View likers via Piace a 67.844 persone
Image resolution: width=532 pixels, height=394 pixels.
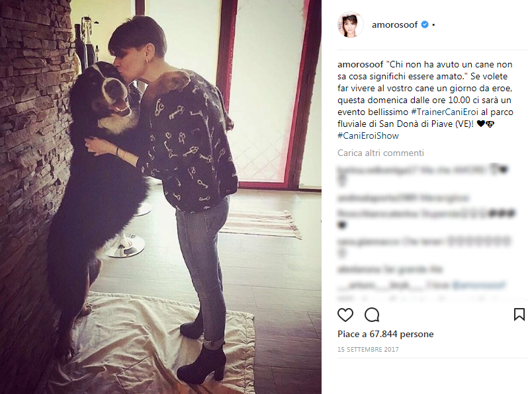(385, 334)
